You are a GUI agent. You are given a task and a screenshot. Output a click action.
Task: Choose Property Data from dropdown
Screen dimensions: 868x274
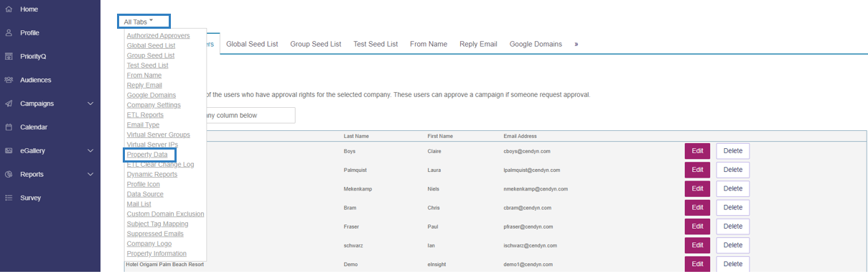point(147,155)
